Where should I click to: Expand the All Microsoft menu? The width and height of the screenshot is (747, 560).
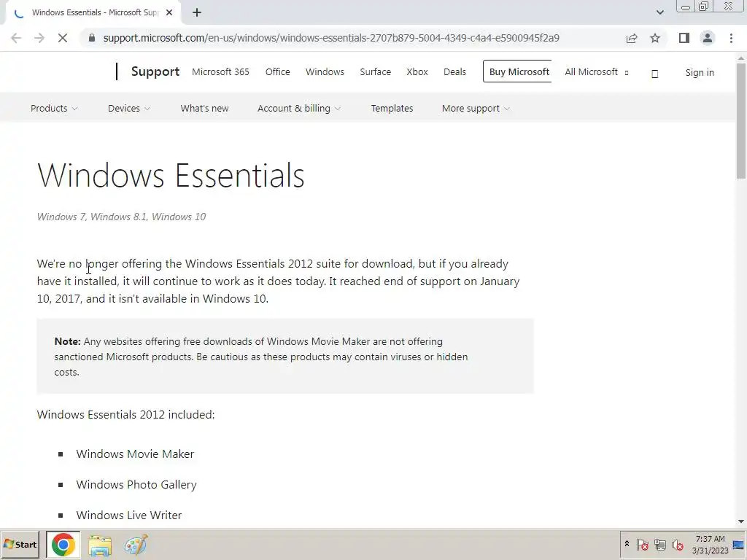(597, 72)
